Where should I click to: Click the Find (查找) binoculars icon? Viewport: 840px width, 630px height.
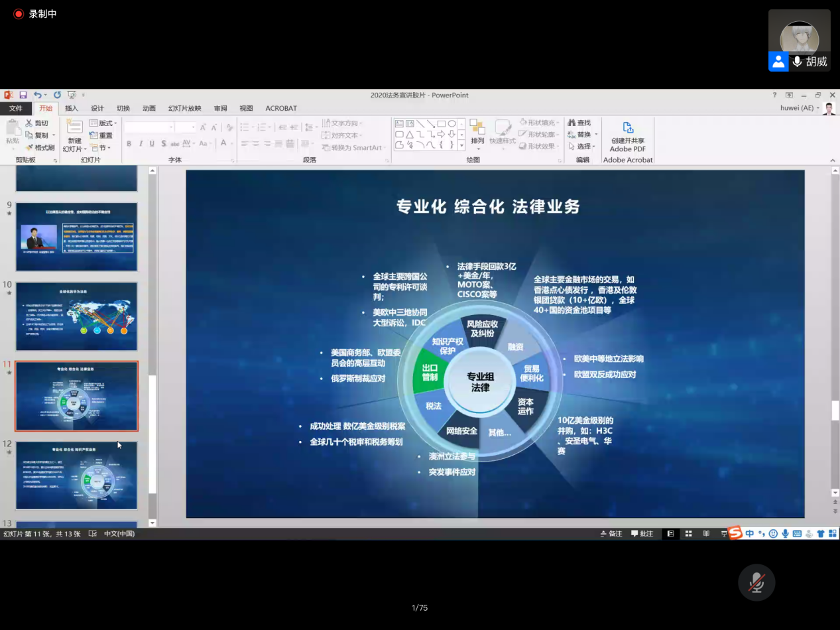coord(571,123)
